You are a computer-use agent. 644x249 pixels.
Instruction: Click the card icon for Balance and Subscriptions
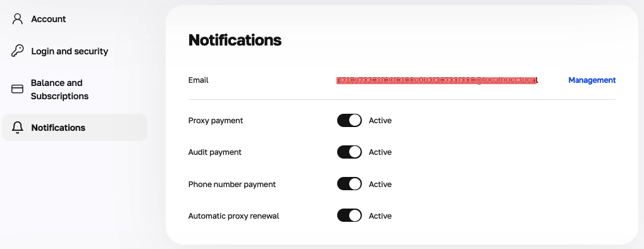pos(17,89)
